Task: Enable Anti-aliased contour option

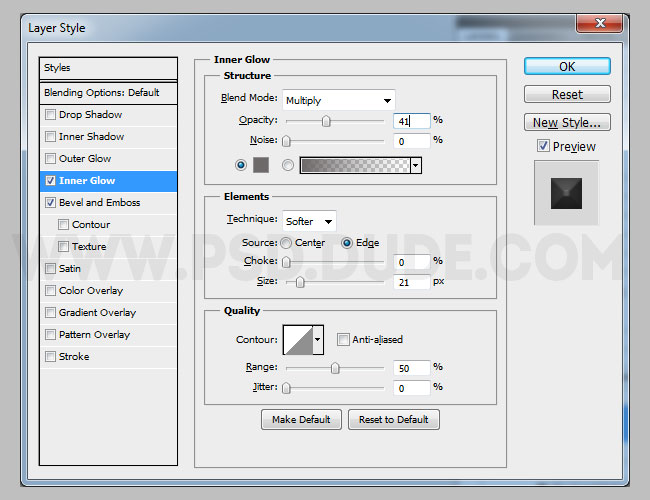Action: click(x=343, y=340)
